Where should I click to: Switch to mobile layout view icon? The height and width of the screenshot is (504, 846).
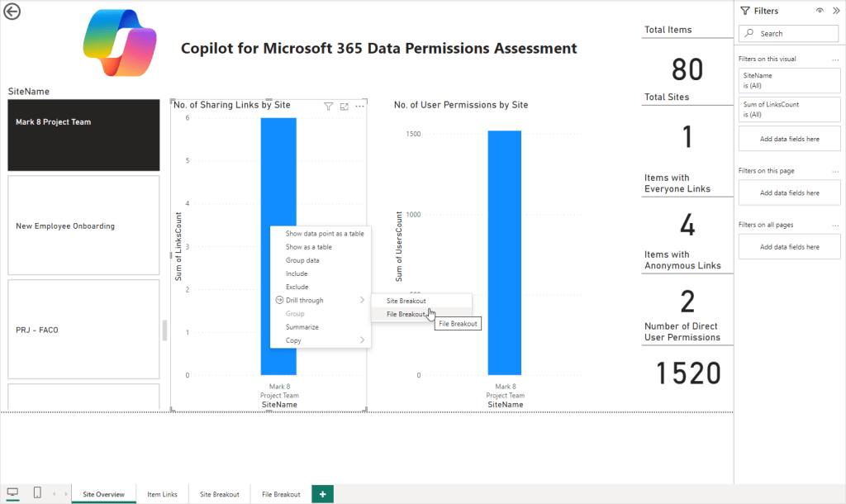37,493
